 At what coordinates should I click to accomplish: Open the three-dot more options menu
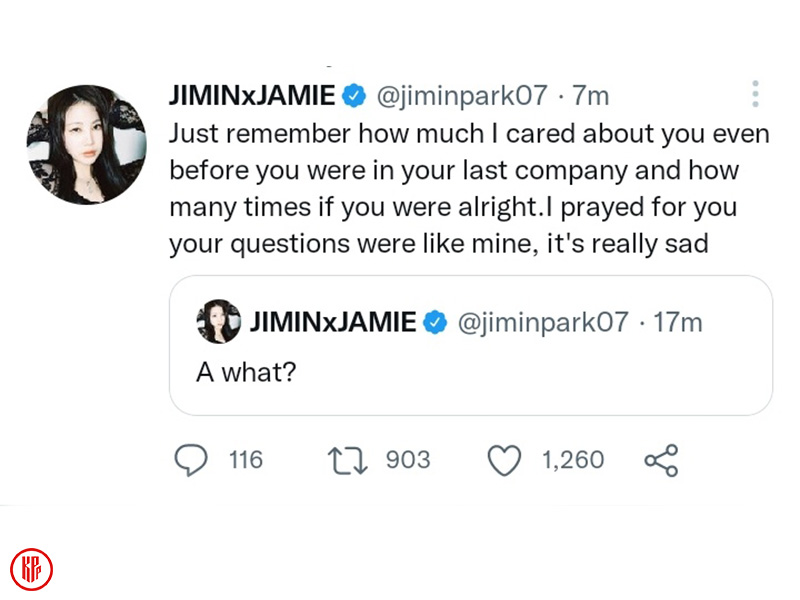755,95
